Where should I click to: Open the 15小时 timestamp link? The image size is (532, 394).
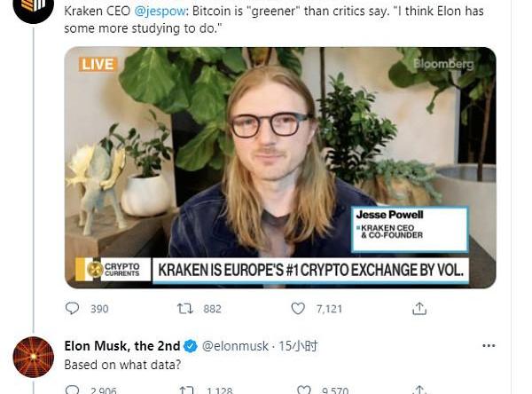298,346
